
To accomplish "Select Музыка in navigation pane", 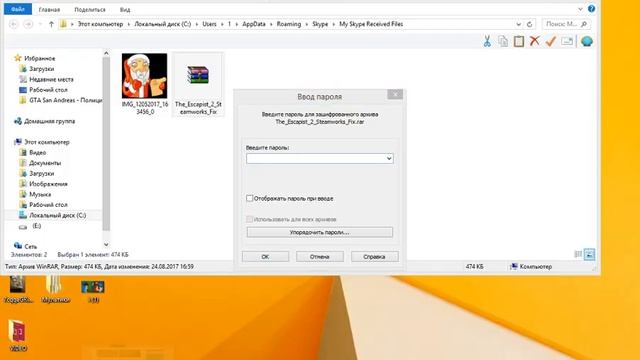I will pos(40,194).
